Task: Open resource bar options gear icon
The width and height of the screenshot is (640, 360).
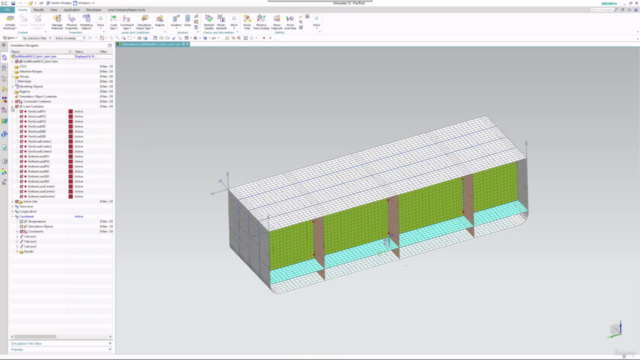Action: 4,45
